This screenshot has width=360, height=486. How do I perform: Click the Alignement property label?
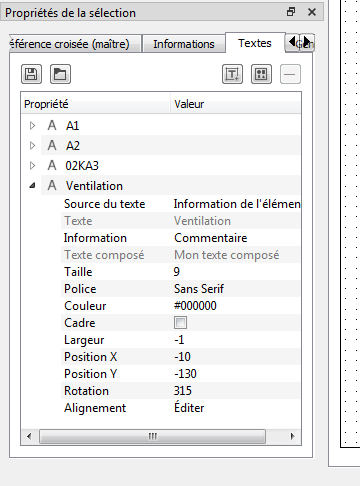(95, 408)
